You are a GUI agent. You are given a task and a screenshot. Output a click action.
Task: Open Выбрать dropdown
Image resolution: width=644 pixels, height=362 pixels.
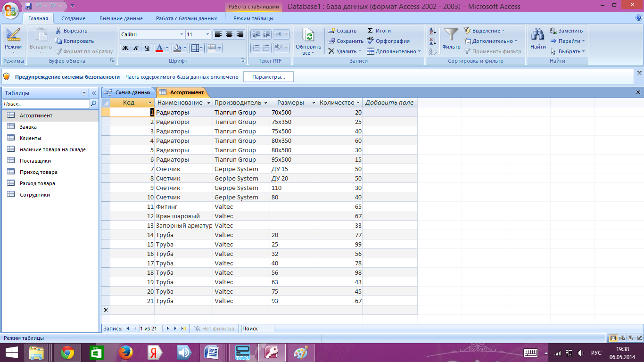(x=568, y=51)
